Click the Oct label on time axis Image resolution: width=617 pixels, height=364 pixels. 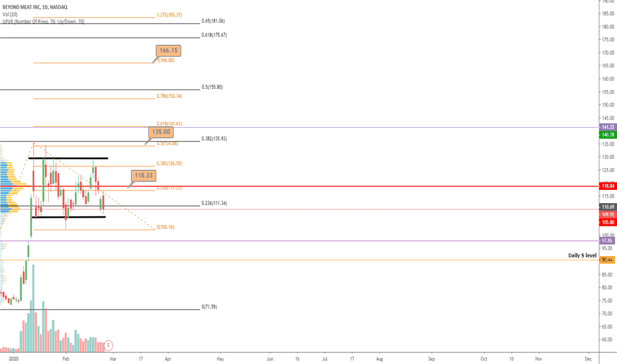point(484,359)
